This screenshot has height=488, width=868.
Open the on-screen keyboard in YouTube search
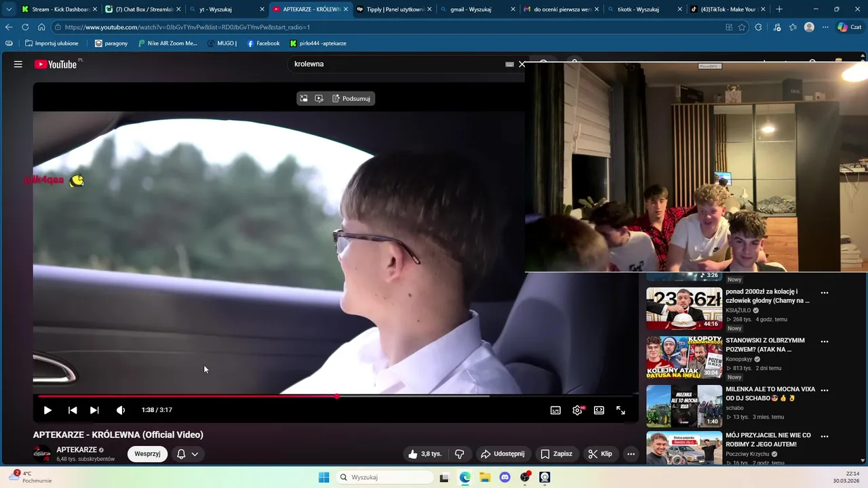(x=509, y=64)
